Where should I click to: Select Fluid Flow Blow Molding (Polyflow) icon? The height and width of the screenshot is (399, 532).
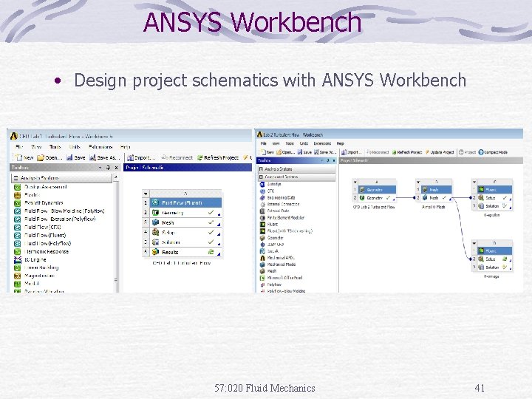pos(17,211)
